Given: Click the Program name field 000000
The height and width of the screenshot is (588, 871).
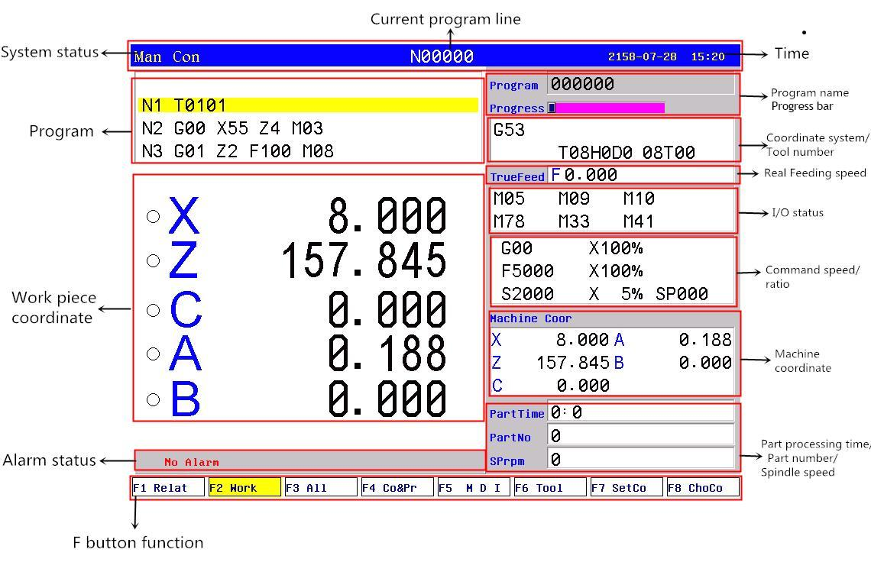Looking at the screenshot, I should pos(641,84).
